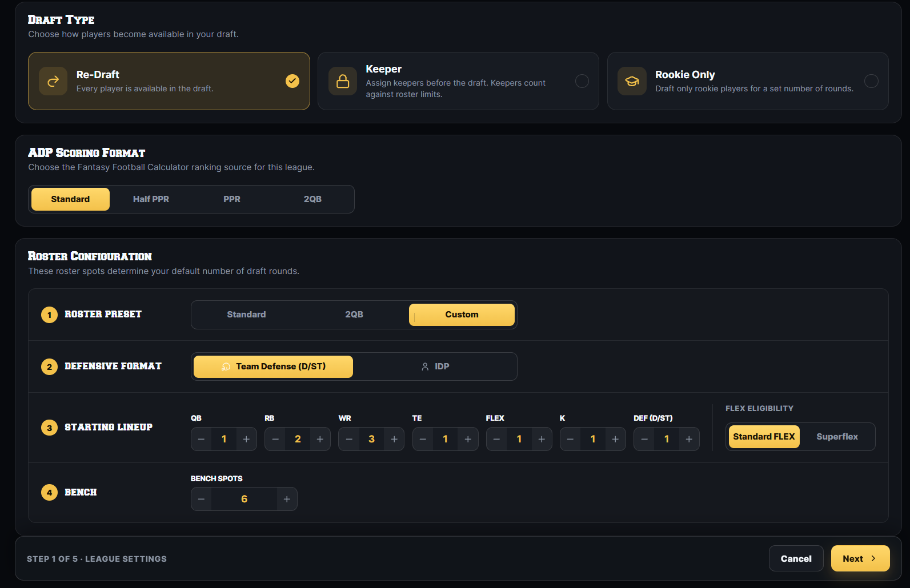Decrease QB count with minus icon
Image resolution: width=910 pixels, height=588 pixels.
pos(201,439)
